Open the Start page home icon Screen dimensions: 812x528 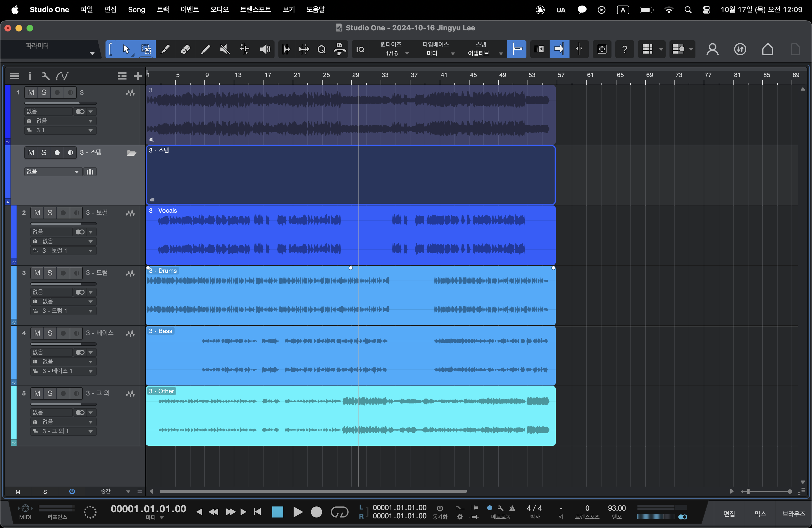click(768, 49)
